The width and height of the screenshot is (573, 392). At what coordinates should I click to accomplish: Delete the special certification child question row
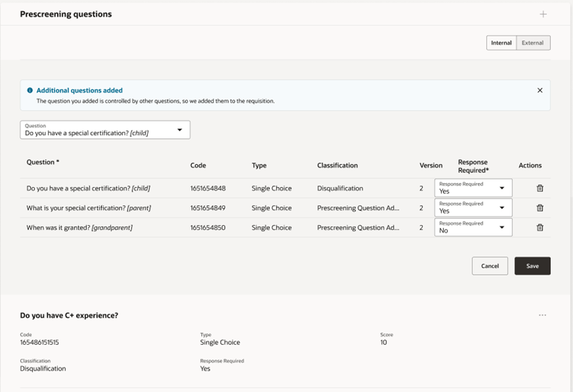[x=539, y=188]
